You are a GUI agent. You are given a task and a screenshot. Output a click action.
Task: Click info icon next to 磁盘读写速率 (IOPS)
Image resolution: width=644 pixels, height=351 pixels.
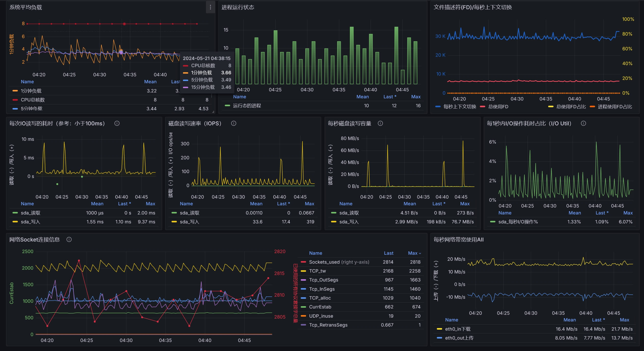pyautogui.click(x=233, y=124)
